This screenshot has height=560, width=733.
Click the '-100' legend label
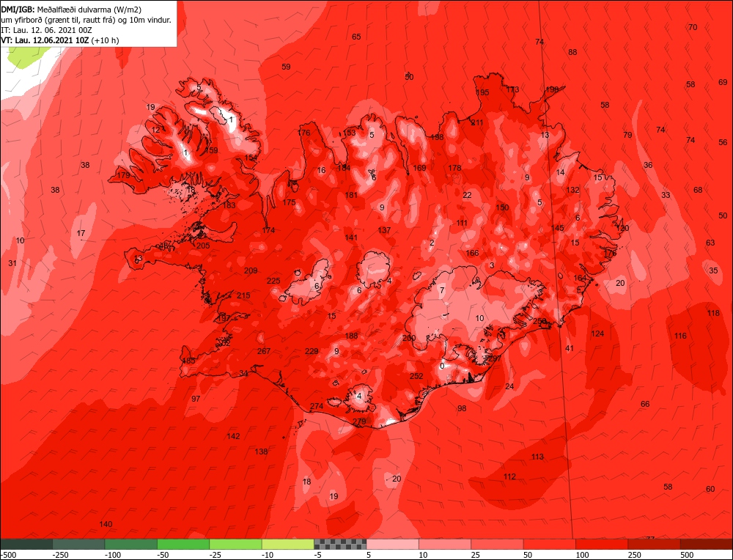113,555
